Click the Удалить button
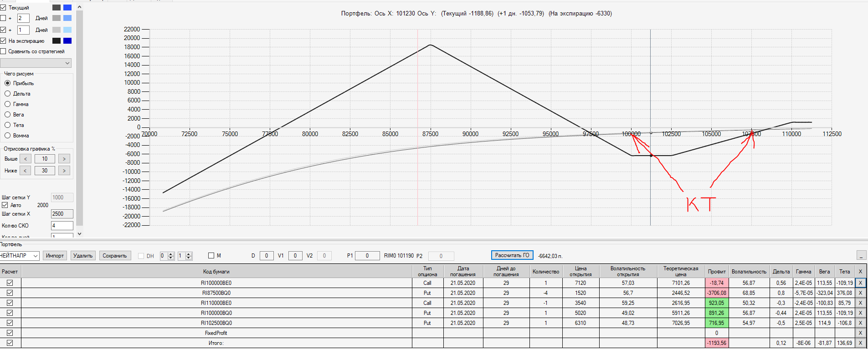This screenshot has height=349, width=868. (83, 256)
